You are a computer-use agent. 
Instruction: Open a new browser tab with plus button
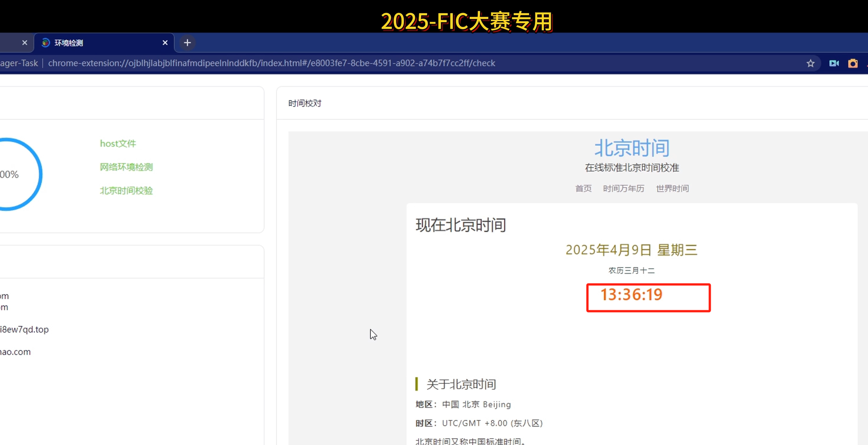(x=187, y=43)
